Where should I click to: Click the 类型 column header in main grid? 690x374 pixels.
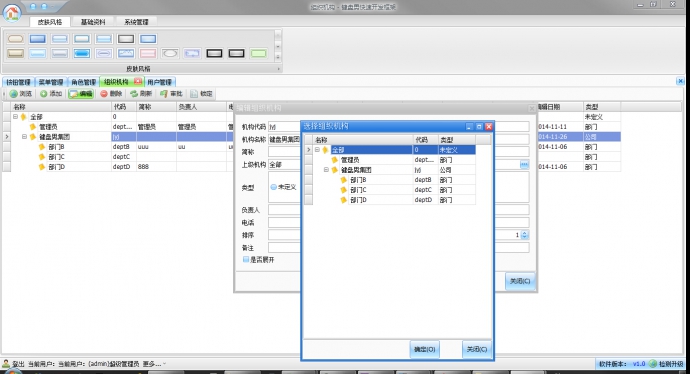[602, 107]
